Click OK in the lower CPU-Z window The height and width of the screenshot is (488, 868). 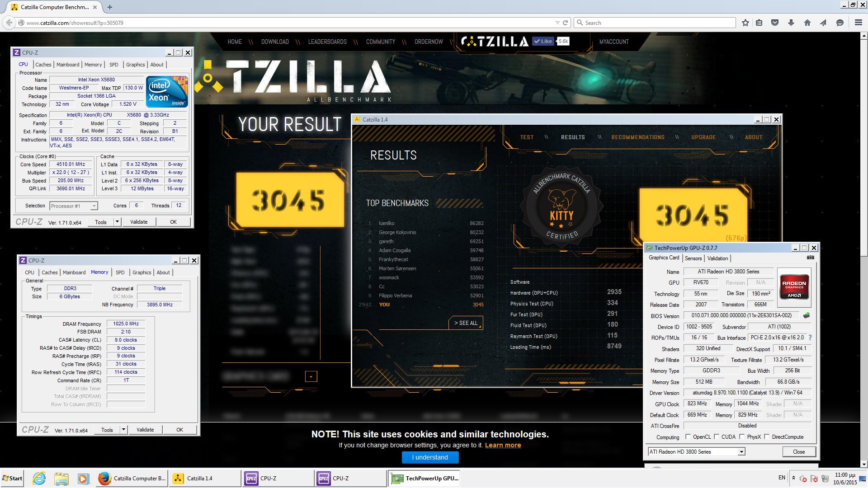point(179,430)
